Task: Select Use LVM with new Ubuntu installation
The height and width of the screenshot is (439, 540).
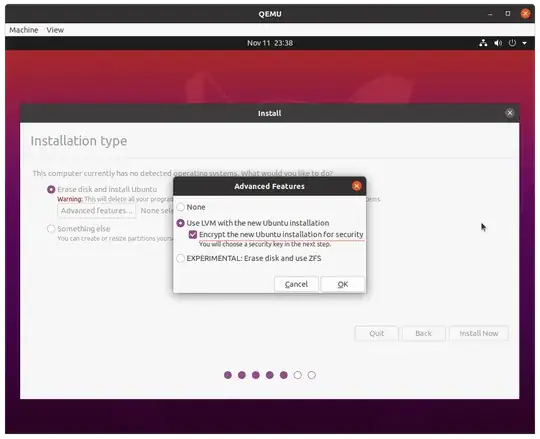Action: (180, 223)
